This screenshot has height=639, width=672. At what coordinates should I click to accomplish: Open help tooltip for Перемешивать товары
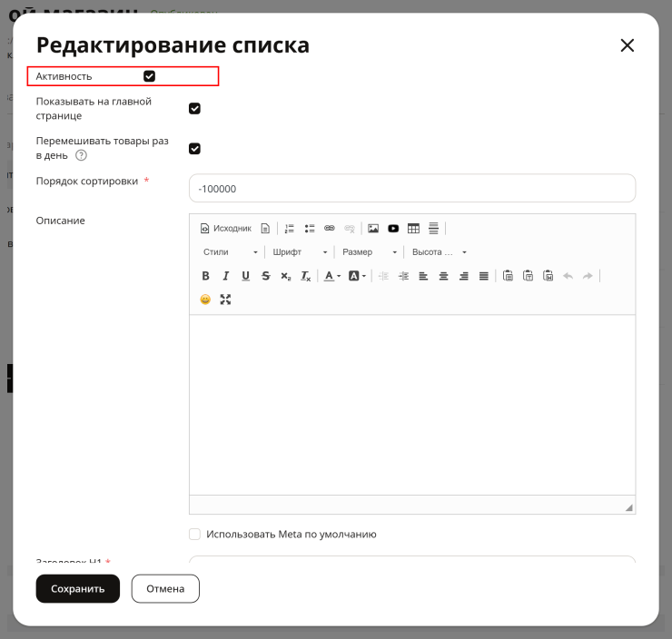pos(81,155)
